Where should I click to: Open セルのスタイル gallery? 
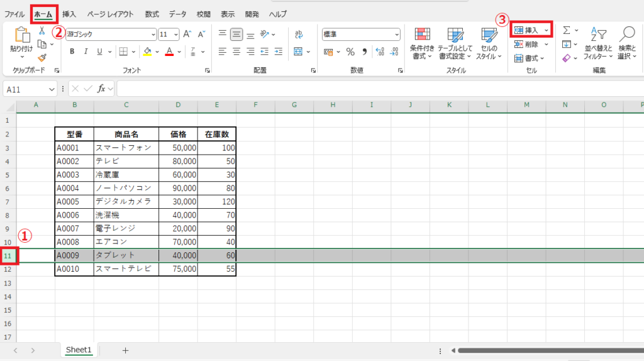489,43
